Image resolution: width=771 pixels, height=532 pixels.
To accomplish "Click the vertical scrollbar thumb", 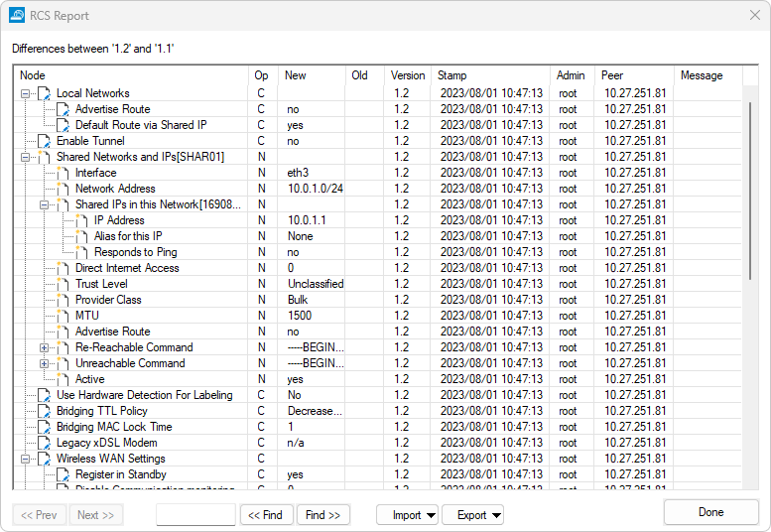I will click(x=750, y=191).
